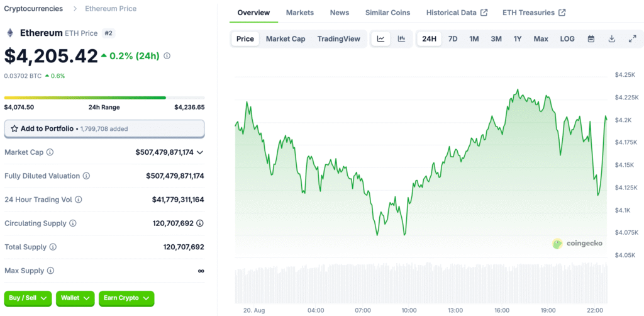Click the $4,074.50 range low value
The width and height of the screenshot is (644, 316).
point(19,107)
